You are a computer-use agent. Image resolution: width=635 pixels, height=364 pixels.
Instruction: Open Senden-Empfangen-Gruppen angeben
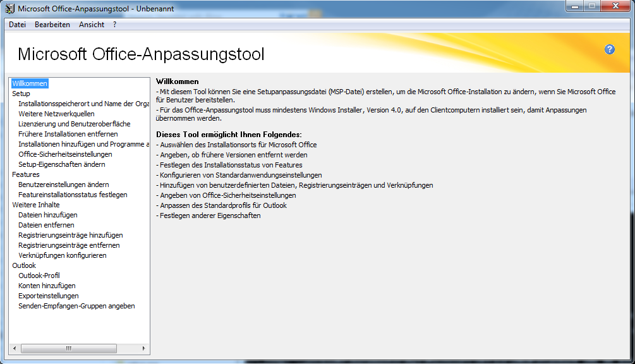[76, 306]
